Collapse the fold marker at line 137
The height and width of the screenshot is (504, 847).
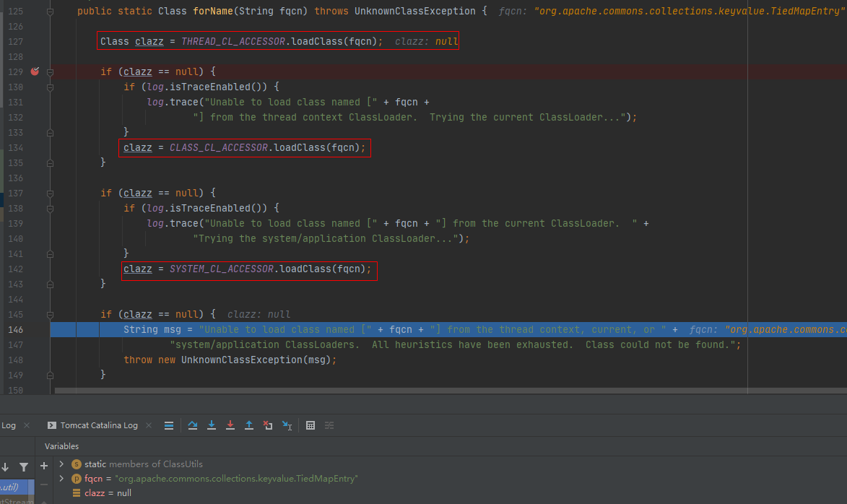[x=50, y=193]
